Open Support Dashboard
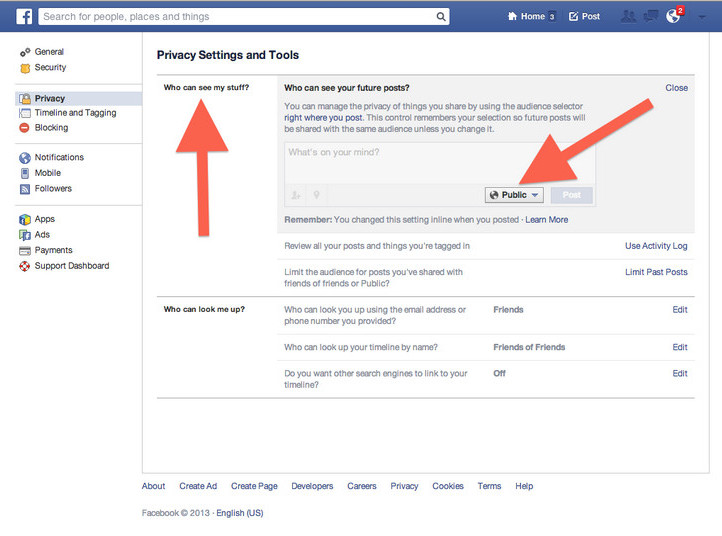 click(x=72, y=266)
